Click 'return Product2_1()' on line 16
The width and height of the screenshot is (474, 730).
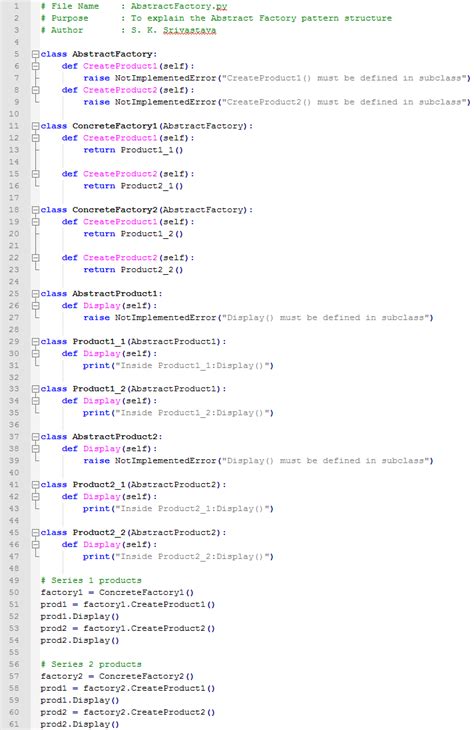pos(133,186)
